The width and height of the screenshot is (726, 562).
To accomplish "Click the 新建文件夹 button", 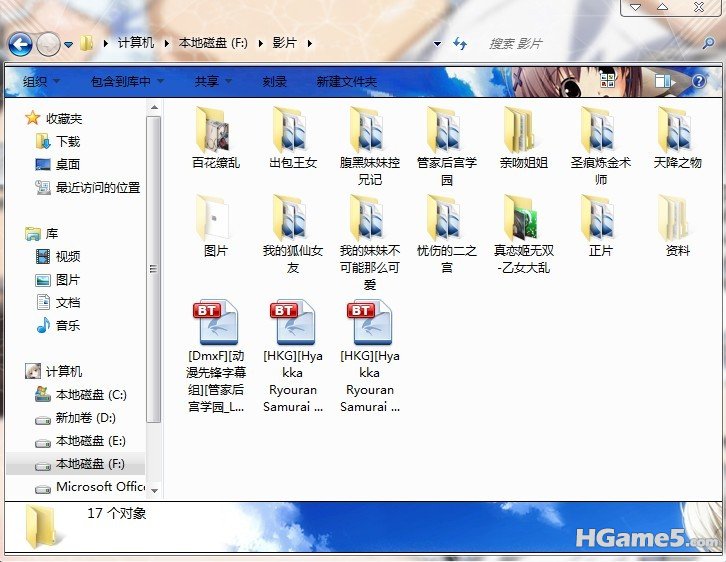I will coord(346,82).
